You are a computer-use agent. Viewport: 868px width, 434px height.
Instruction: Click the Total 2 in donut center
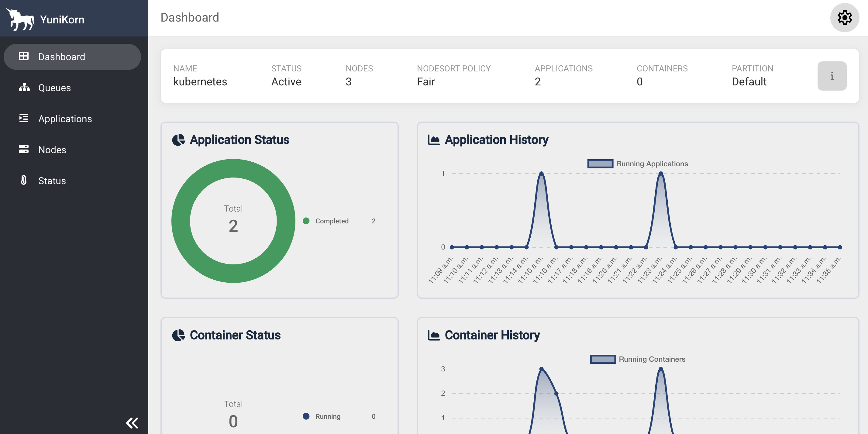pyautogui.click(x=233, y=219)
